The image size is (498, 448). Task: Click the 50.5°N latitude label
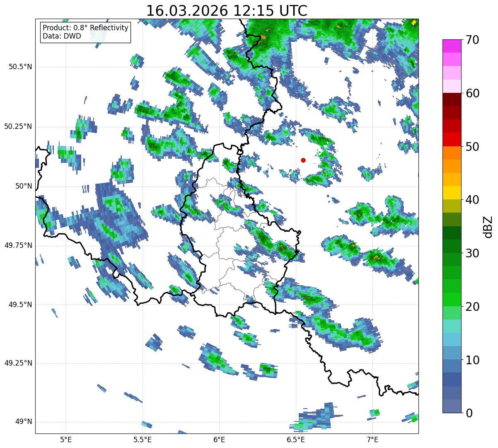point(21,67)
